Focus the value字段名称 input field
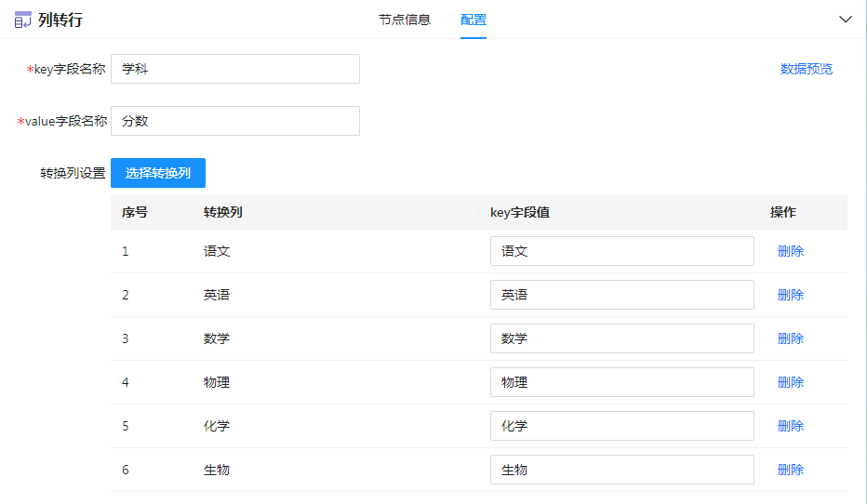The image size is (867, 504). click(234, 121)
